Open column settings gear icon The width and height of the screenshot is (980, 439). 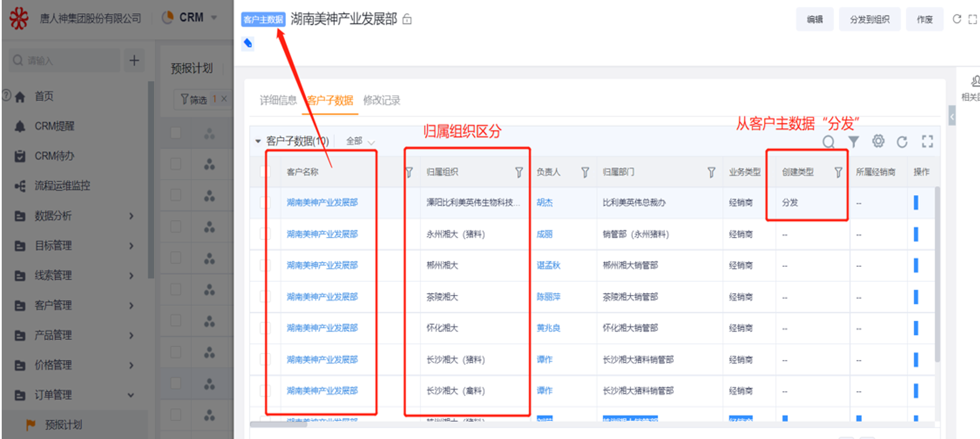click(878, 141)
